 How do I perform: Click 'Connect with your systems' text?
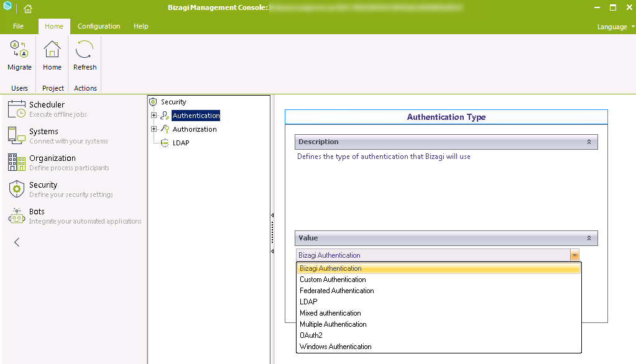(x=68, y=141)
